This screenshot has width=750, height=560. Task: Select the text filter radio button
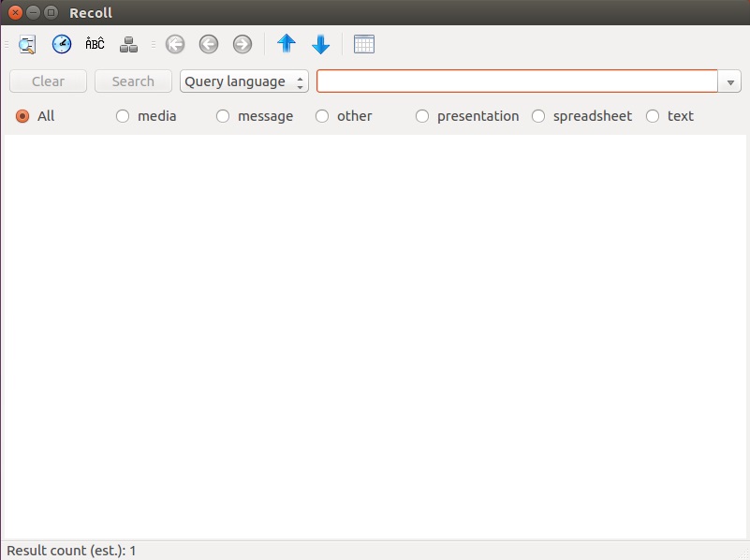(653, 116)
